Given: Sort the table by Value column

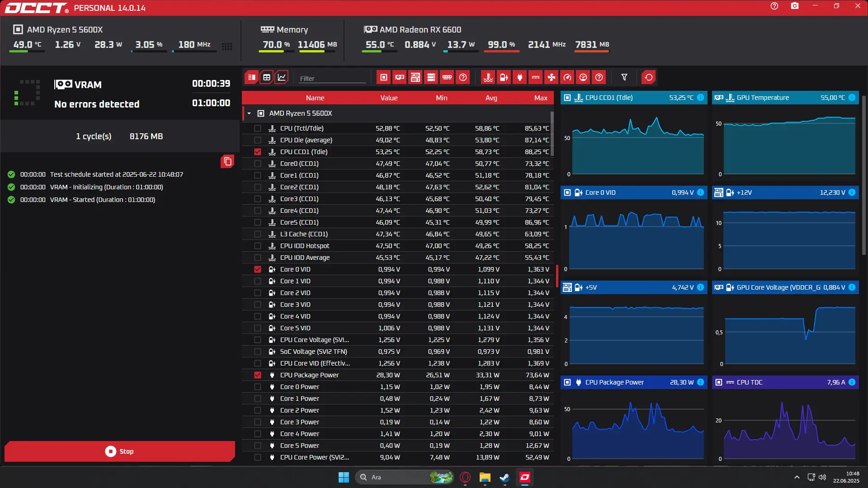Looking at the screenshot, I should (389, 98).
